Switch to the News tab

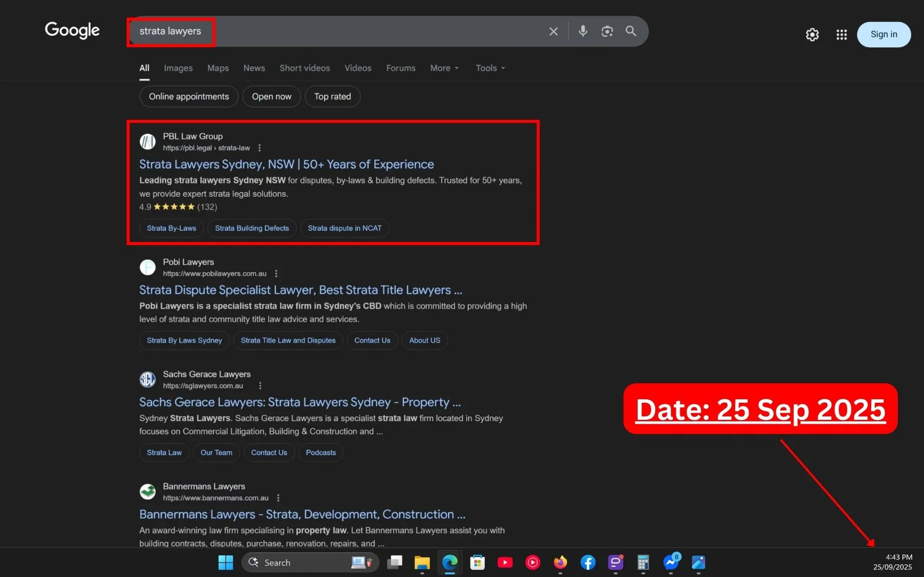(x=254, y=68)
